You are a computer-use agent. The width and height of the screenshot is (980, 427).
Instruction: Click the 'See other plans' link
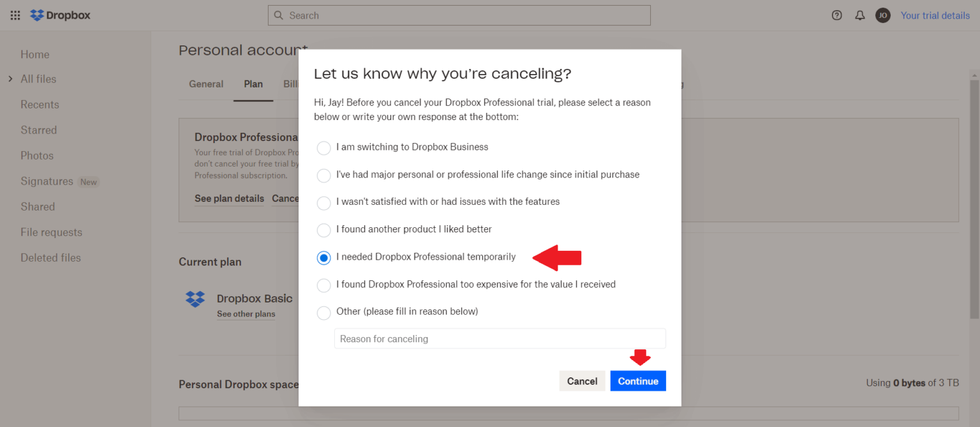pos(246,313)
